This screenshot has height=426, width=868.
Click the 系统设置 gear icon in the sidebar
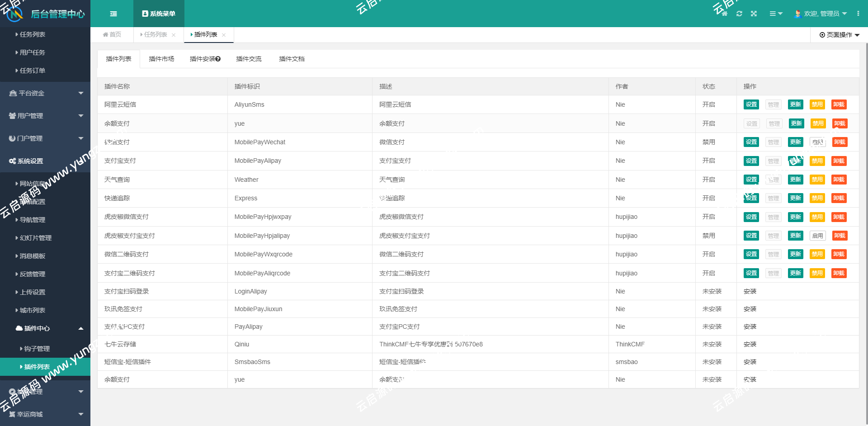[12, 161]
